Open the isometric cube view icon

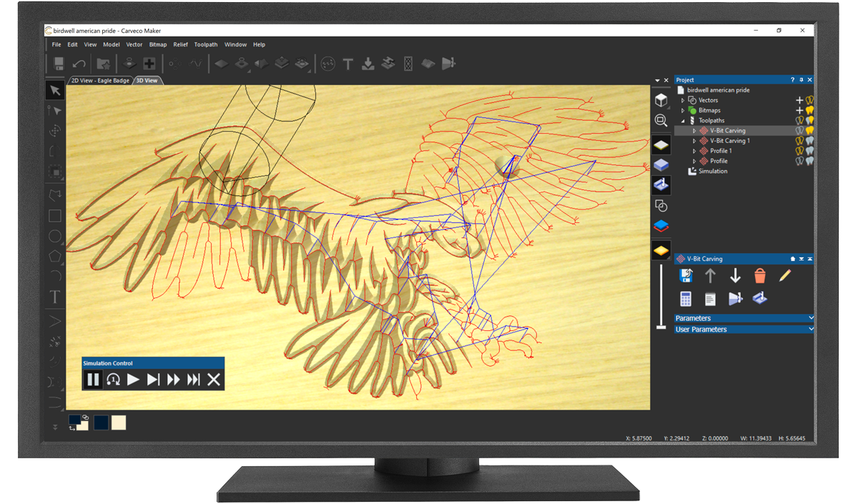click(x=661, y=101)
